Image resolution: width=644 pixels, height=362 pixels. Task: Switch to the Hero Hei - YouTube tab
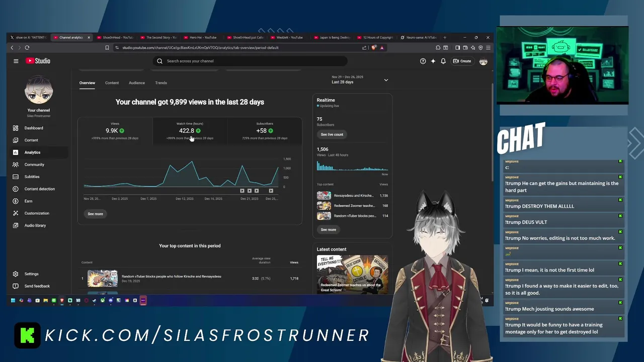[202, 37]
